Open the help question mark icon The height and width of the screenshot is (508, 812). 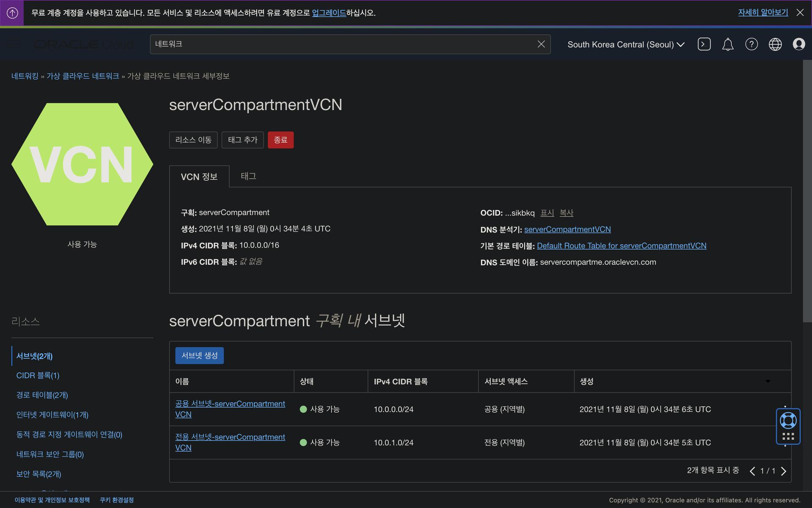[751, 44]
